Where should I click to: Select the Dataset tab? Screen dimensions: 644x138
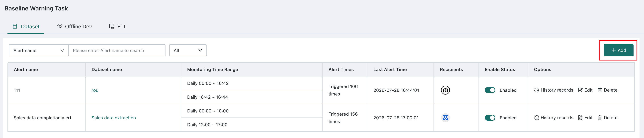(x=26, y=26)
